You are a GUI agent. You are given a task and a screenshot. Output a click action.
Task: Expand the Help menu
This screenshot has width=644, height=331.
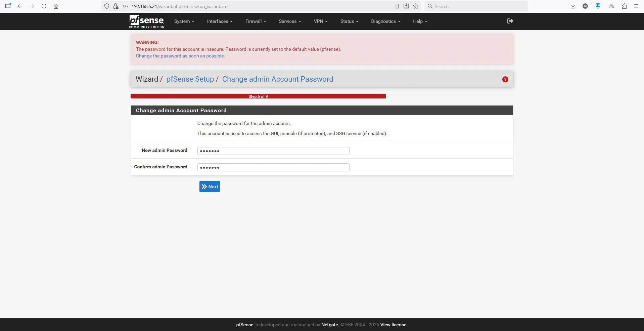(420, 21)
